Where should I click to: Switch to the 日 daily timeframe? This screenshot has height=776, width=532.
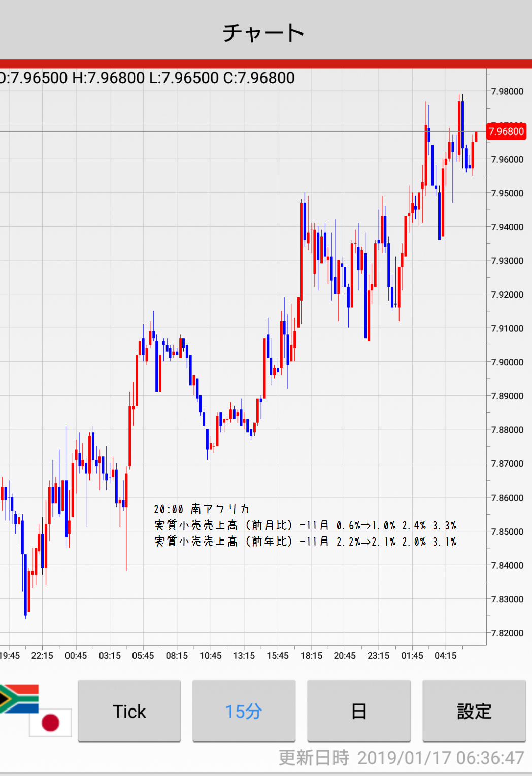point(359,711)
